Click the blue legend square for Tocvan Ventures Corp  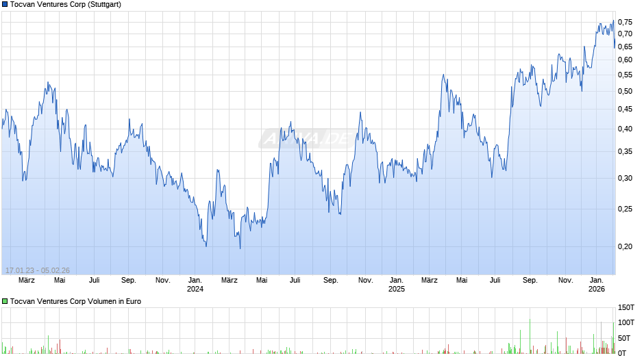click(x=5, y=5)
